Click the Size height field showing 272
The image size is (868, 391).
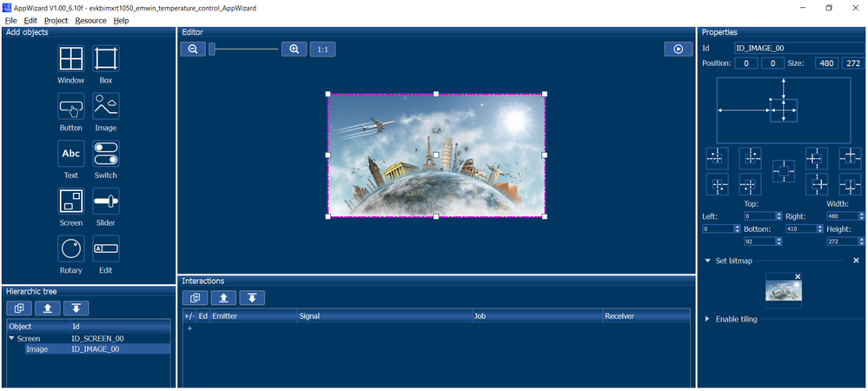click(852, 63)
